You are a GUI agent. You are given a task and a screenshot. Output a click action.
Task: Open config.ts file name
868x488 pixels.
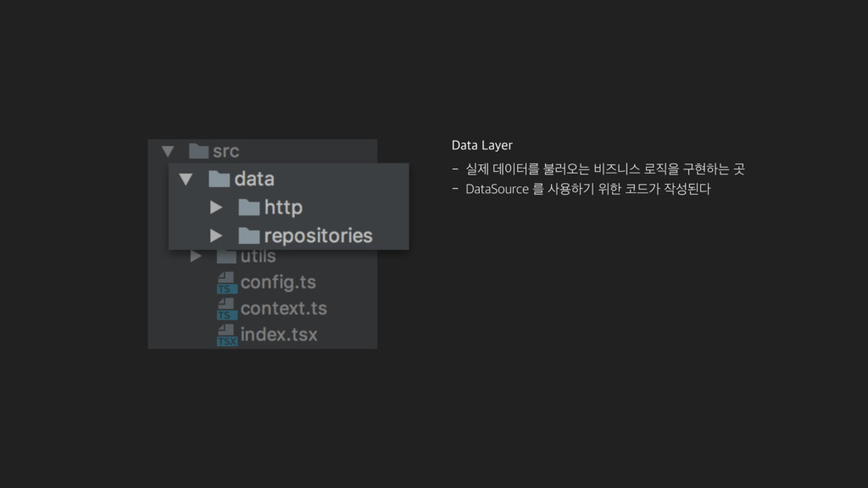(x=278, y=282)
